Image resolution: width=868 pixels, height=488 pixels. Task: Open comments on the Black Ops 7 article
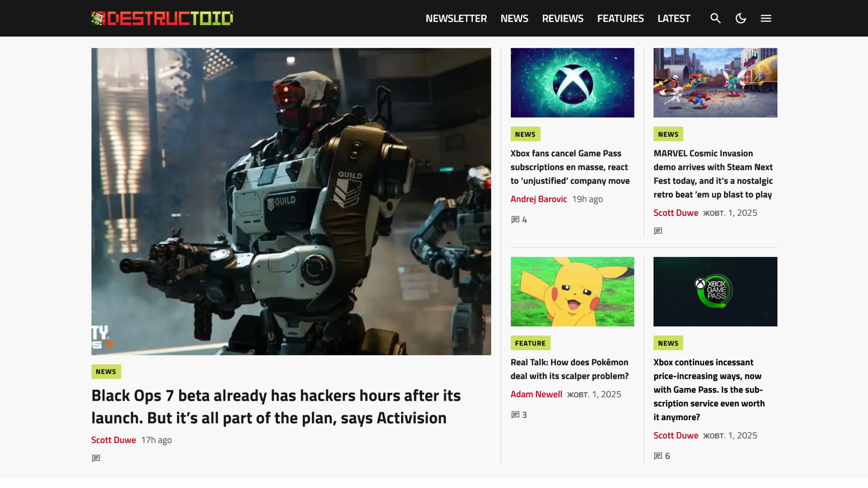click(96, 458)
